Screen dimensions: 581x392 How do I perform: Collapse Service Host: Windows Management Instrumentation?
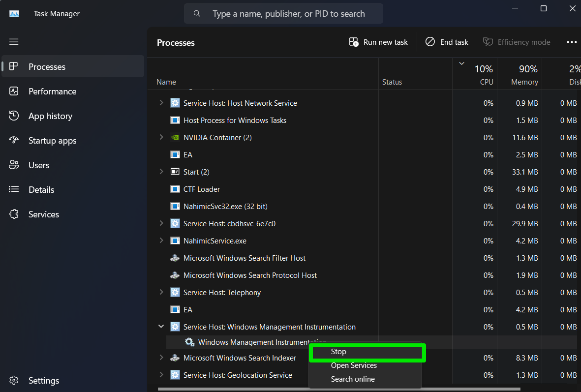(161, 326)
